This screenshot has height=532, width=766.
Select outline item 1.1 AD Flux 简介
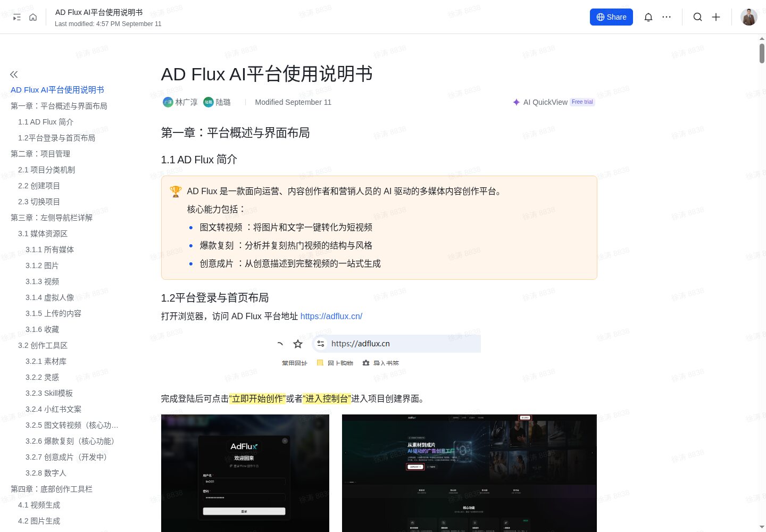click(46, 122)
